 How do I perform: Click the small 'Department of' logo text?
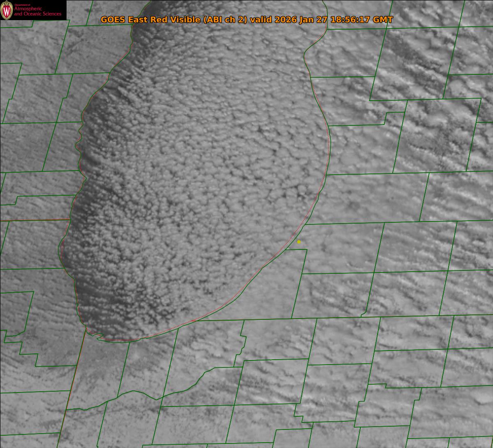click(22, 5)
